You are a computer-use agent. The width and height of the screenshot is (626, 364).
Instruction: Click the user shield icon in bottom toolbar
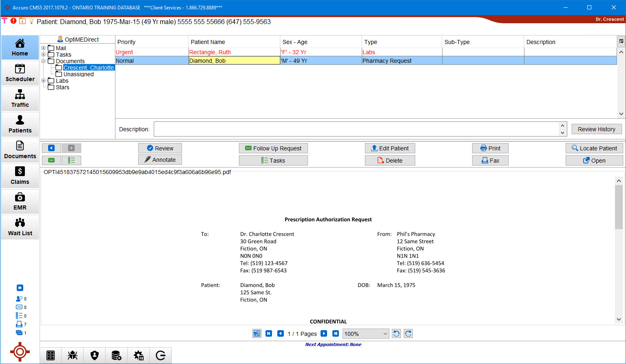click(x=95, y=355)
